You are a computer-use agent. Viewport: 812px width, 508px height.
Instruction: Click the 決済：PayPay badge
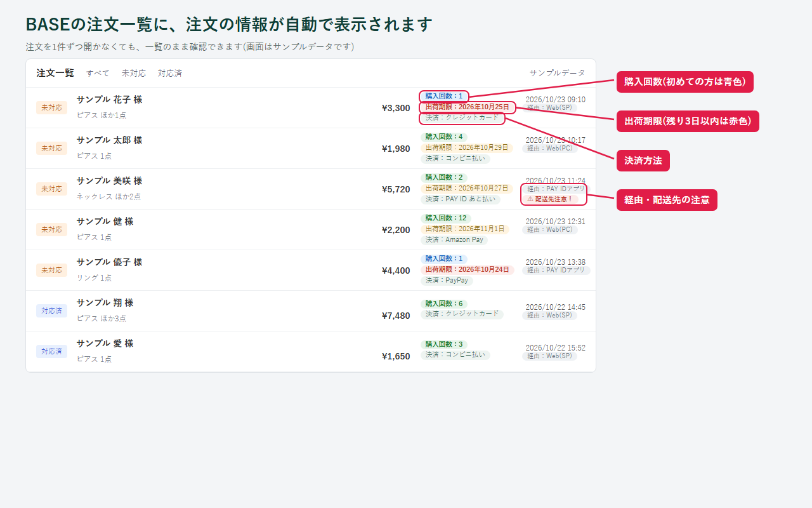pyautogui.click(x=447, y=281)
